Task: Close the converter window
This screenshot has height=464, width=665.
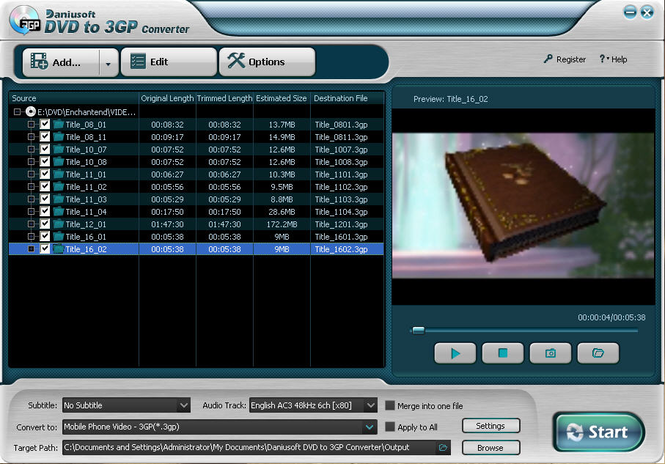Action: point(647,12)
